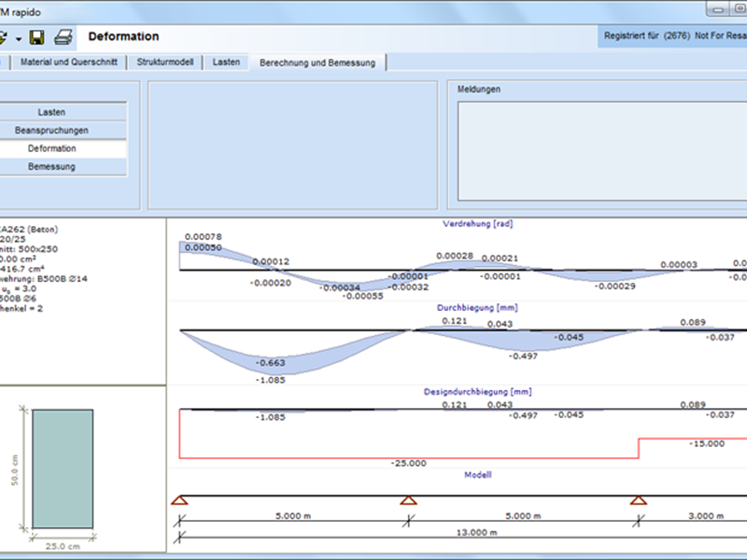
Task: Click the left-most support triangle in Modell
Action: [x=180, y=501]
